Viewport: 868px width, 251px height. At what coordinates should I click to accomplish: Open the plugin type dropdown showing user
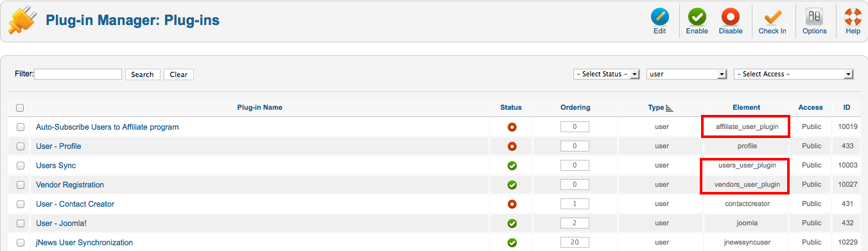(x=686, y=74)
